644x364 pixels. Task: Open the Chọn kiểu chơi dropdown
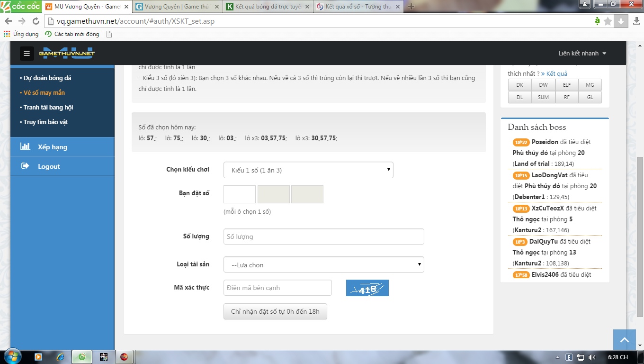(308, 170)
